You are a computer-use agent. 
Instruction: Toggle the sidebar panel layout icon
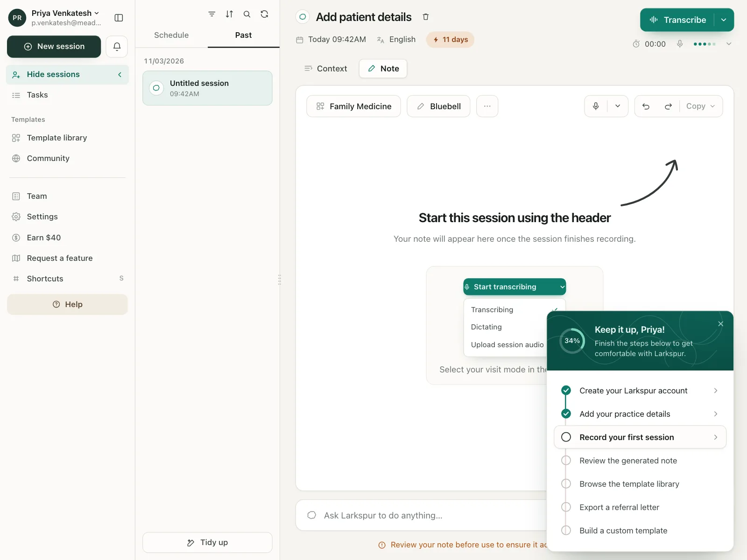119,18
